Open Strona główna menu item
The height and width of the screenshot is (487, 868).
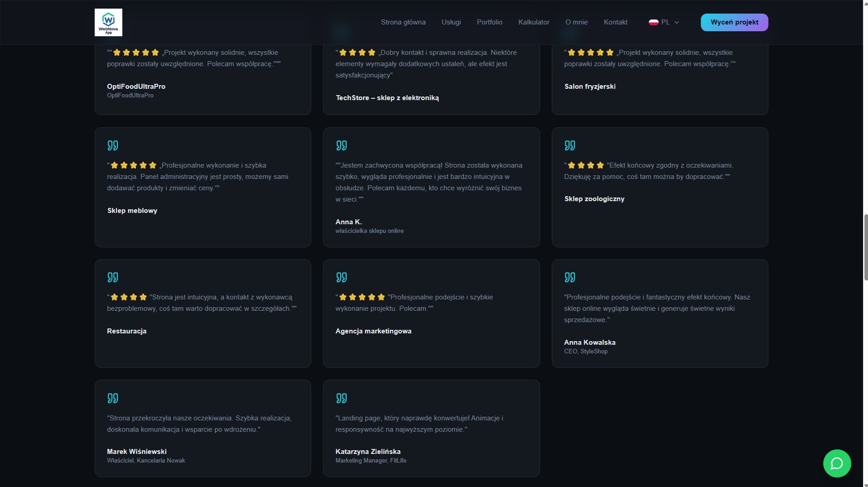point(403,22)
